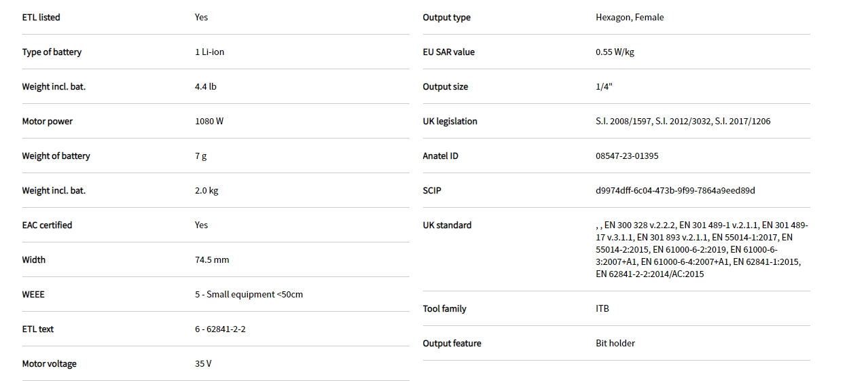The width and height of the screenshot is (868, 381).
Task: Select the 35 V motor voltage value
Action: click(203, 364)
